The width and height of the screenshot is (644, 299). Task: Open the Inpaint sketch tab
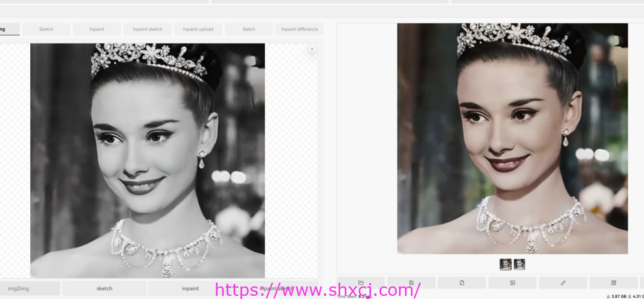point(147,29)
